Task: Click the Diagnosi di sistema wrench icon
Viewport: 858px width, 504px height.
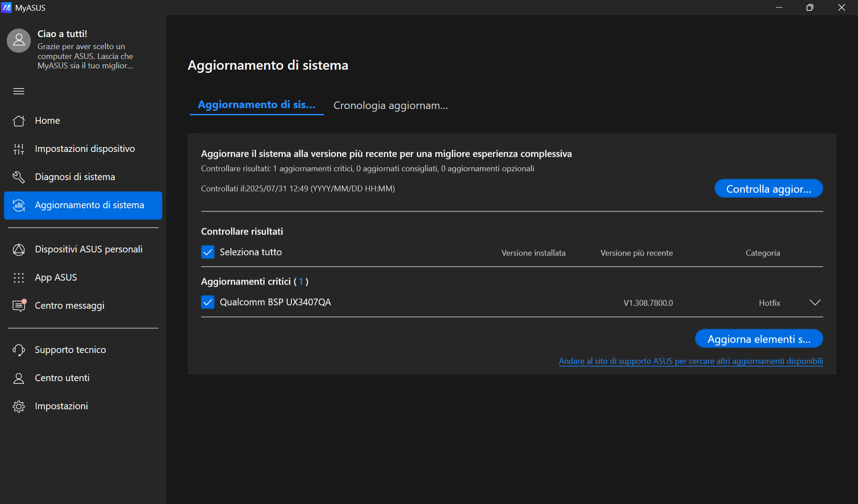Action: [19, 177]
